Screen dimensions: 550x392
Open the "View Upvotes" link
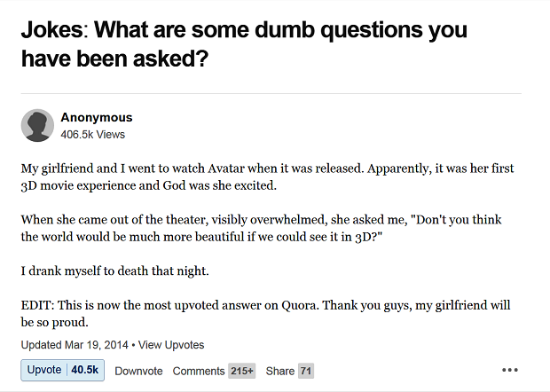pyautogui.click(x=171, y=344)
